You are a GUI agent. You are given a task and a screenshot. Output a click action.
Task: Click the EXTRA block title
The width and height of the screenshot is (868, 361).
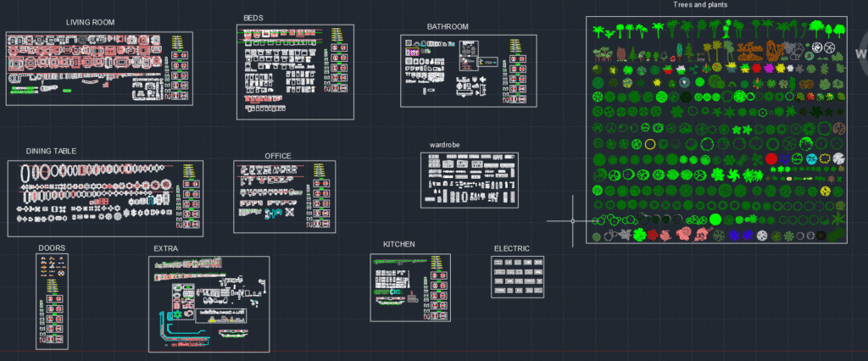(165, 249)
